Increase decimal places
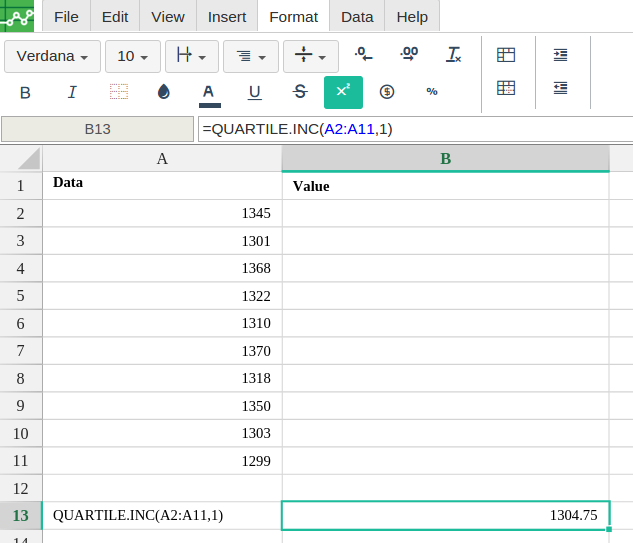The width and height of the screenshot is (633, 543). click(409, 55)
